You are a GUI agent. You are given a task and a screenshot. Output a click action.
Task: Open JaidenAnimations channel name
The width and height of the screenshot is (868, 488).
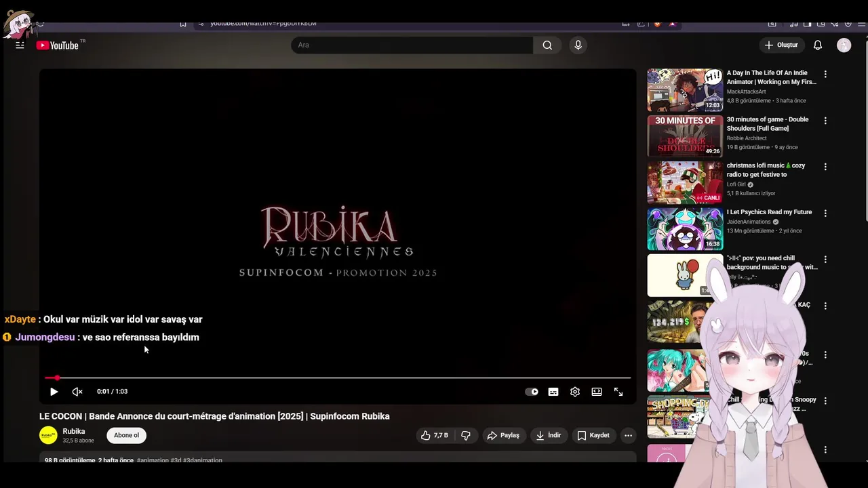[x=749, y=222]
